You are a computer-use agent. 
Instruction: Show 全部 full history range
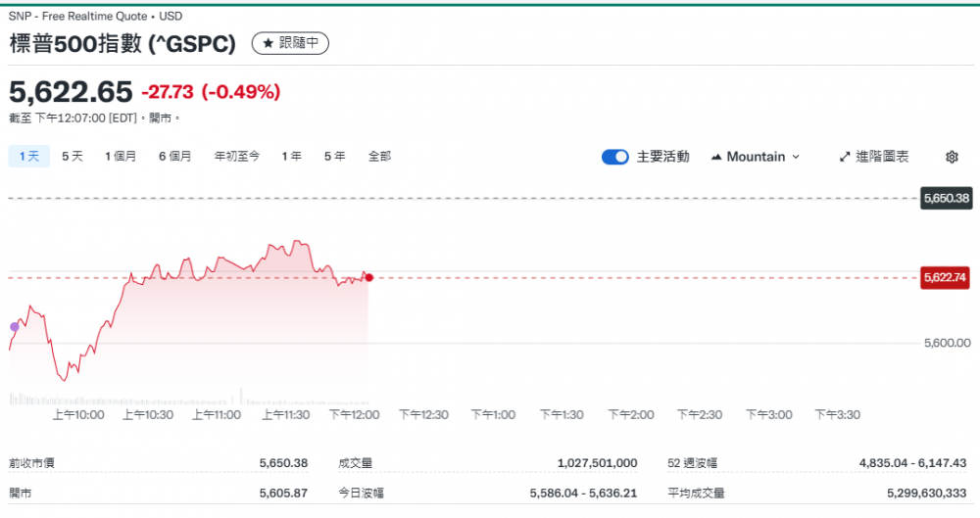(379, 156)
